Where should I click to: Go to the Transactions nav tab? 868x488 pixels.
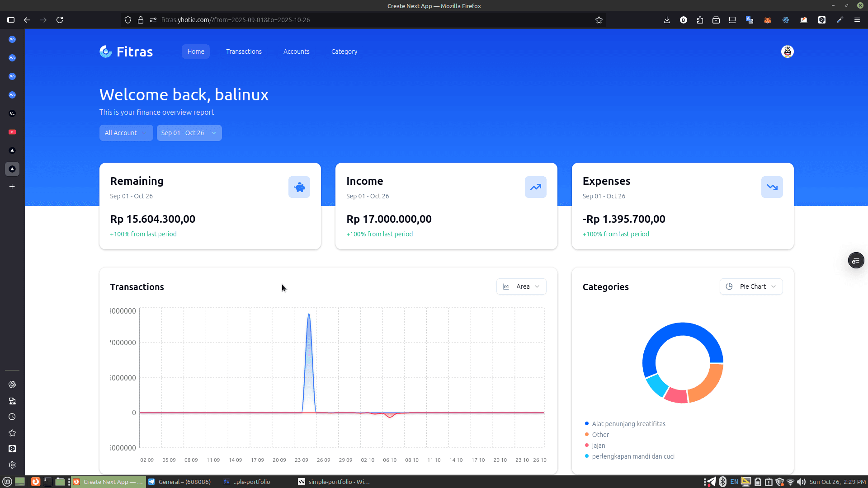click(x=244, y=52)
